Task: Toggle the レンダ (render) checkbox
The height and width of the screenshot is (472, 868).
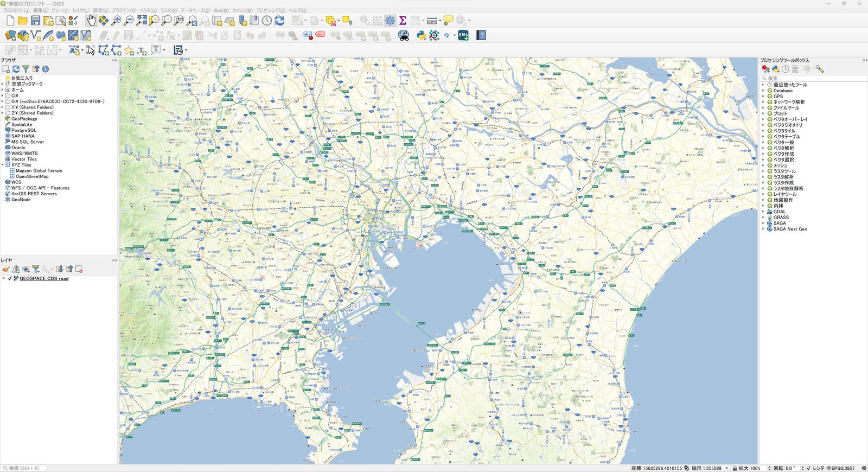Action: pos(808,468)
